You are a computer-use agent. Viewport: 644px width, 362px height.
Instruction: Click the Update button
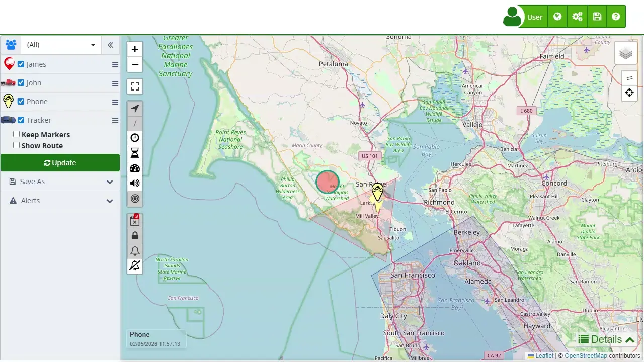[x=60, y=162]
